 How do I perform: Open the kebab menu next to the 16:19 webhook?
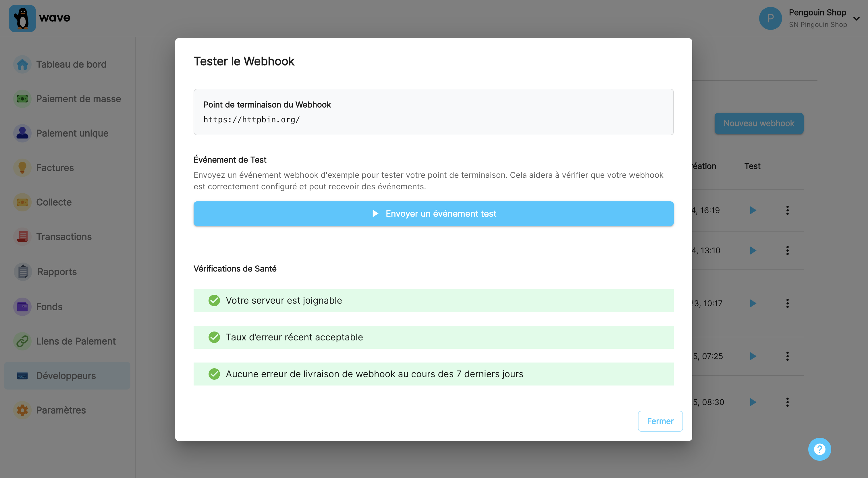pos(788,210)
